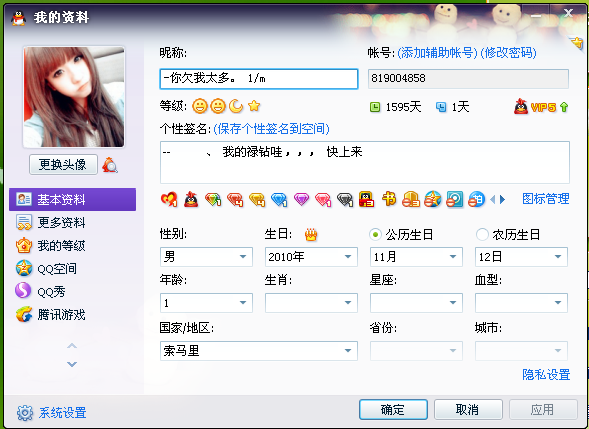The image size is (589, 429).
Task: Click the 更换头像 button
Action: click(63, 165)
